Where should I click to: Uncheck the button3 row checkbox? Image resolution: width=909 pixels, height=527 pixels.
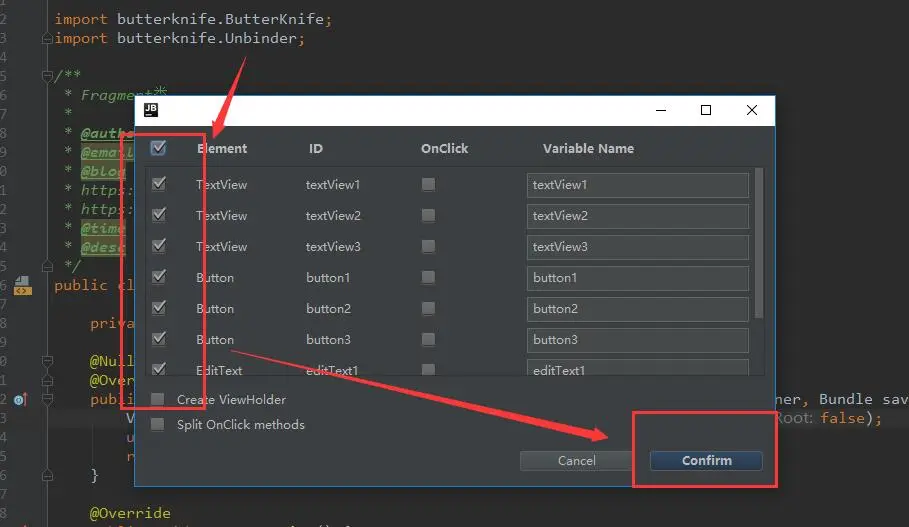[158, 339]
